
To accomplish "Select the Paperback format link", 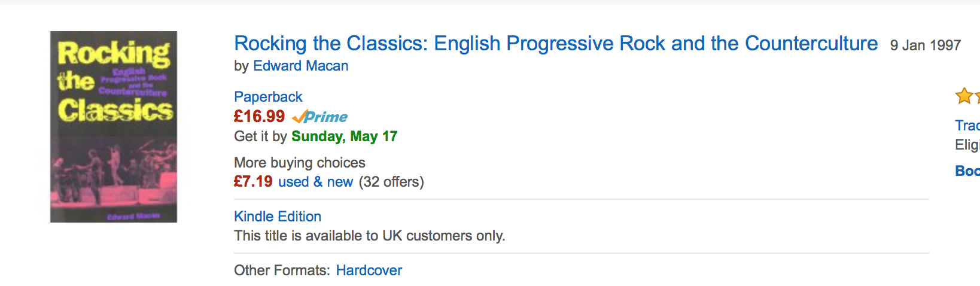I will click(268, 97).
